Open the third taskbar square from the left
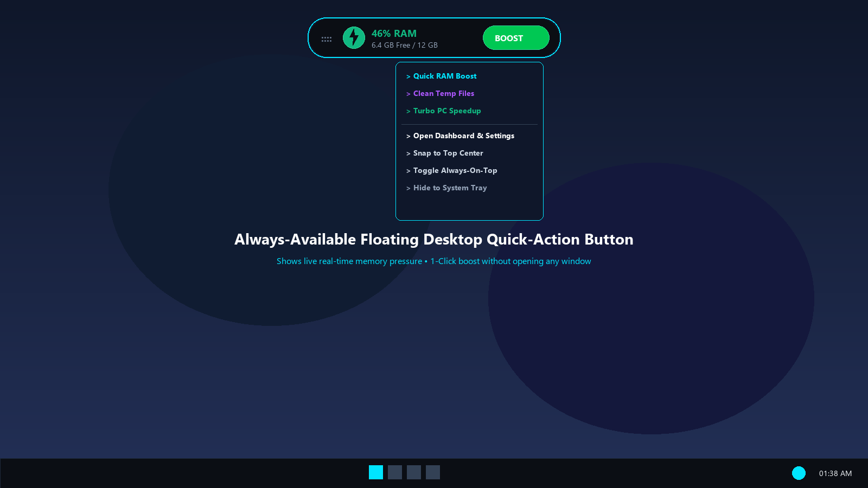The image size is (868, 488). (x=414, y=472)
